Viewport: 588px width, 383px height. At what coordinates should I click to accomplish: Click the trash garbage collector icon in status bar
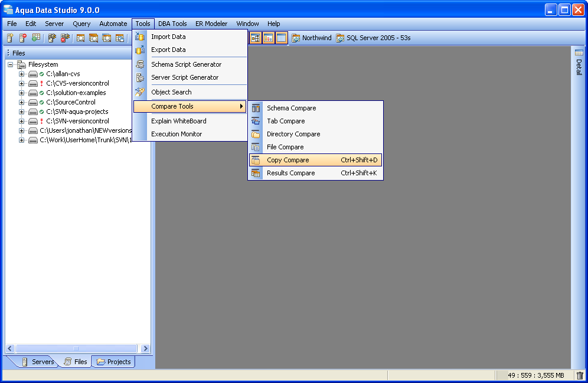pyautogui.click(x=580, y=375)
